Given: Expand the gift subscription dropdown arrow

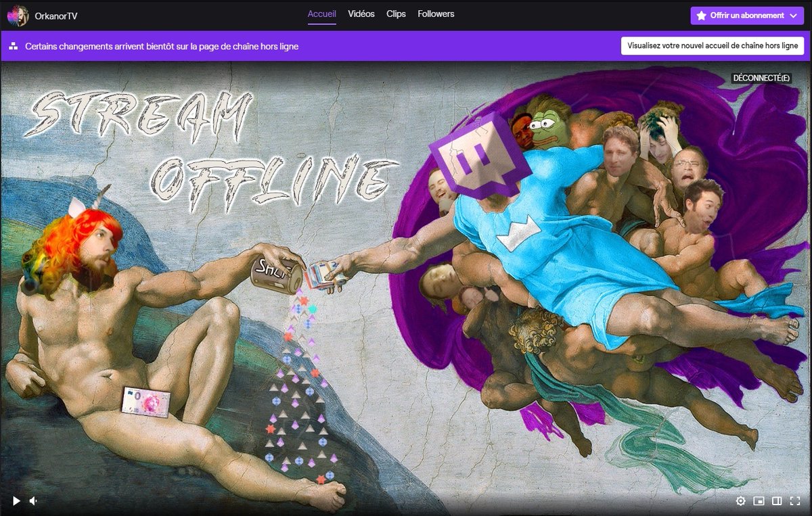Looking at the screenshot, I should 792,16.
